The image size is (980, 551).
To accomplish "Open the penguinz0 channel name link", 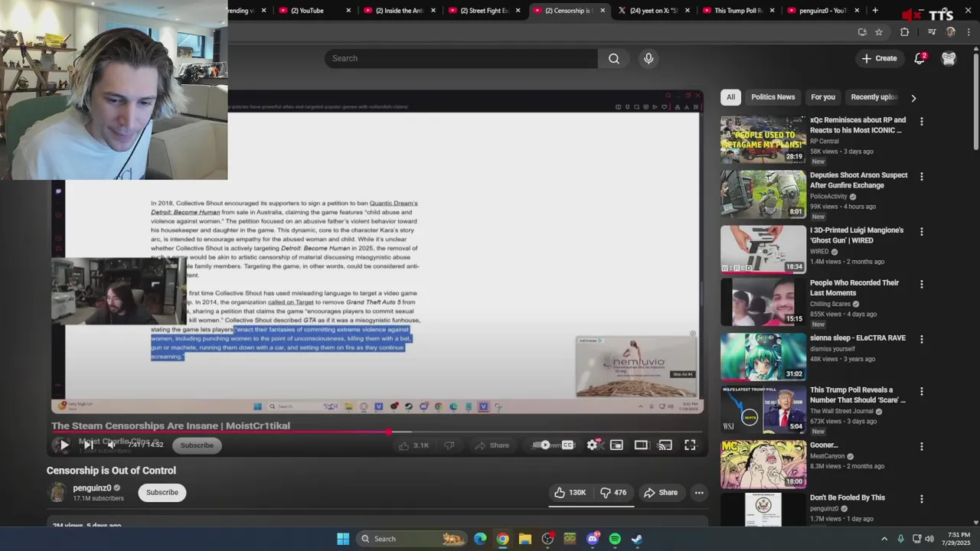I will [92, 487].
